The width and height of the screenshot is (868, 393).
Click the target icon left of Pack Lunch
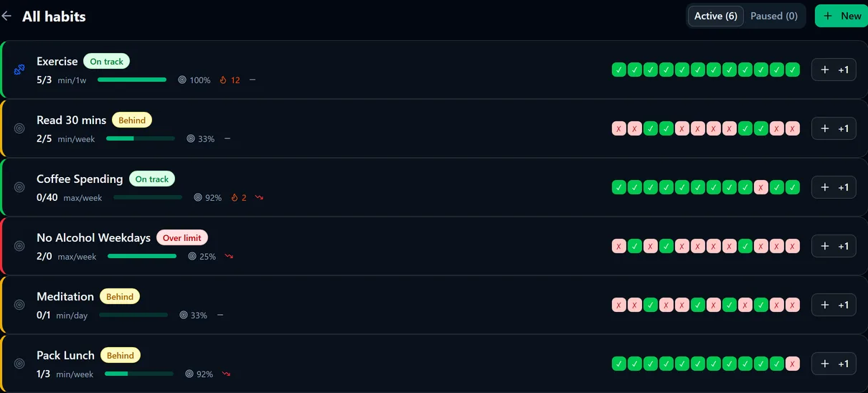19,364
